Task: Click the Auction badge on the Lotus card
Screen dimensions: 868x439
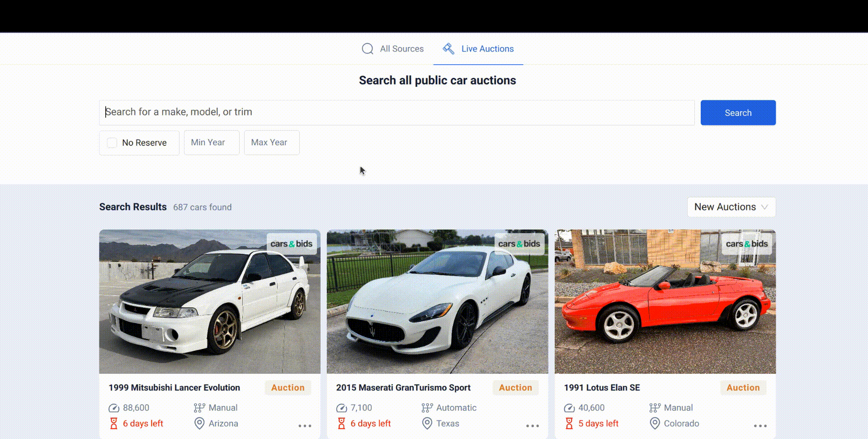Action: pyautogui.click(x=743, y=388)
